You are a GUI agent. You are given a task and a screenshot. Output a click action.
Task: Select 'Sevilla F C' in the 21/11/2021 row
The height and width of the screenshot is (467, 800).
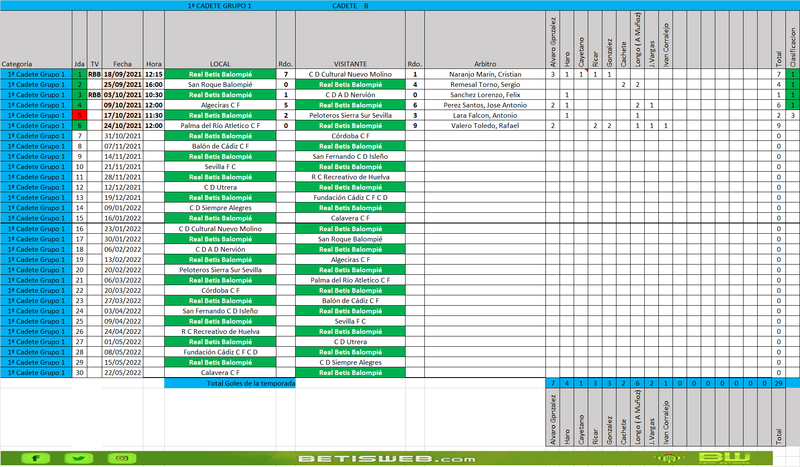coord(220,166)
